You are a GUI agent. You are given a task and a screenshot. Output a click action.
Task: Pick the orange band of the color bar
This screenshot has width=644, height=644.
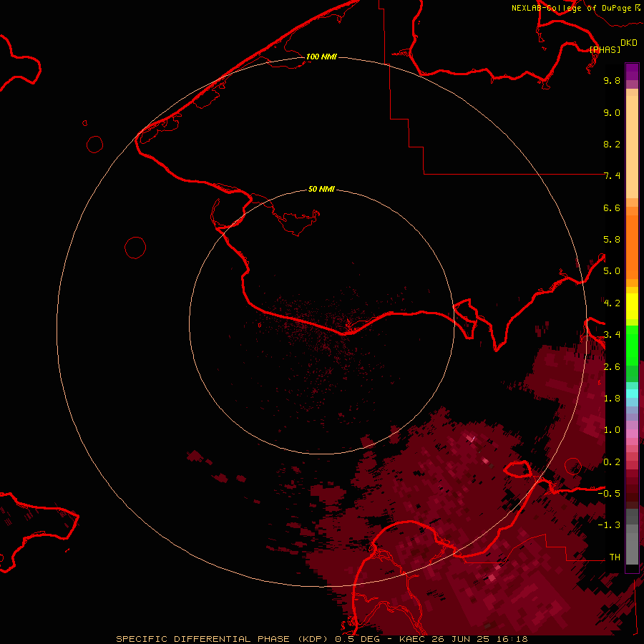(632, 248)
